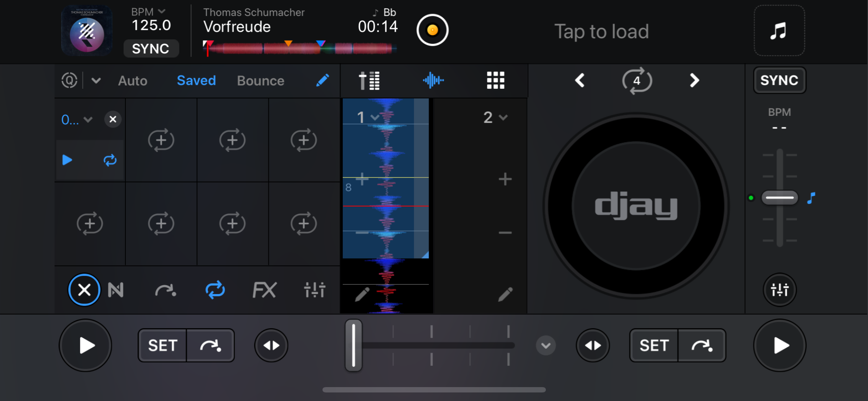Switch to the waveform view
Image resolution: width=868 pixels, height=401 pixels.
tap(433, 81)
